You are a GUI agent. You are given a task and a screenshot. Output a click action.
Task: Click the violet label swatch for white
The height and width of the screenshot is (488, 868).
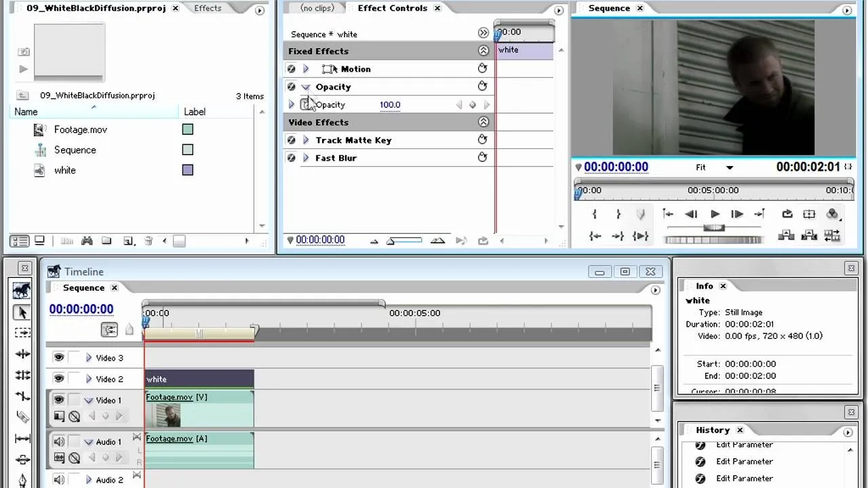(188, 170)
